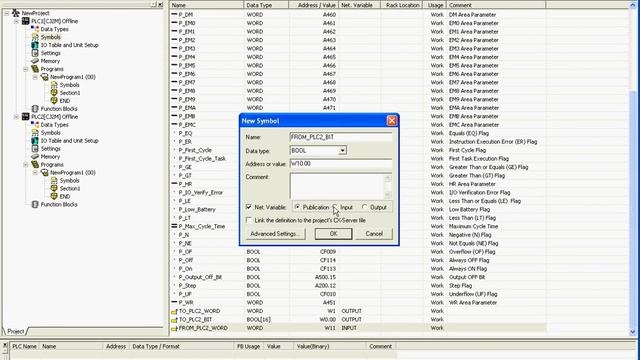Select the P_Low_Battery symbol row

click(x=358, y=209)
